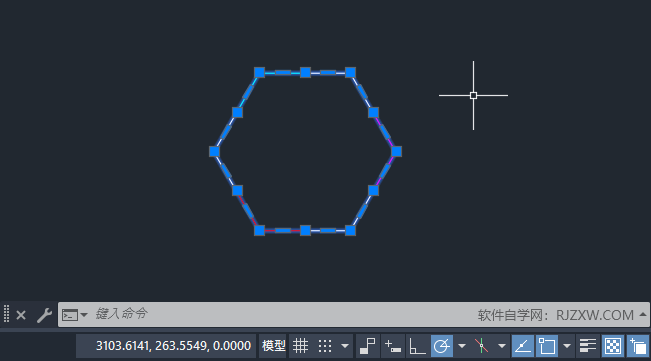Expand command history arrow at right end
The width and height of the screenshot is (651, 361).
(643, 315)
